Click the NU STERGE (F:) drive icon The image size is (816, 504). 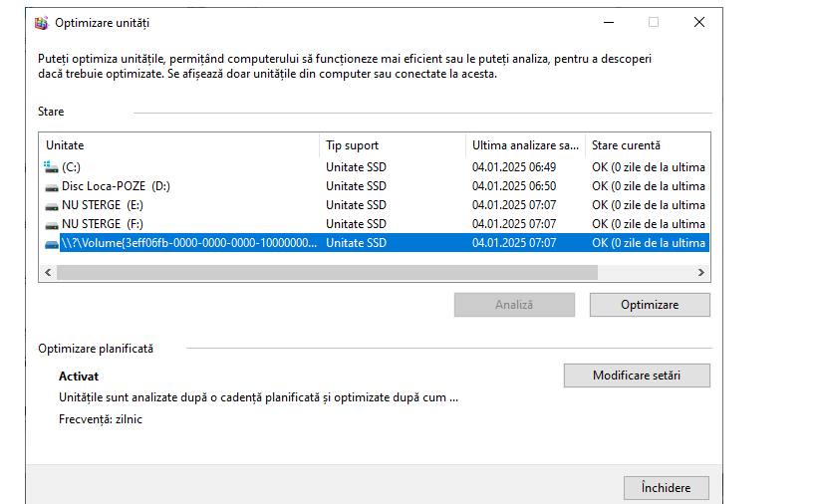[52, 224]
